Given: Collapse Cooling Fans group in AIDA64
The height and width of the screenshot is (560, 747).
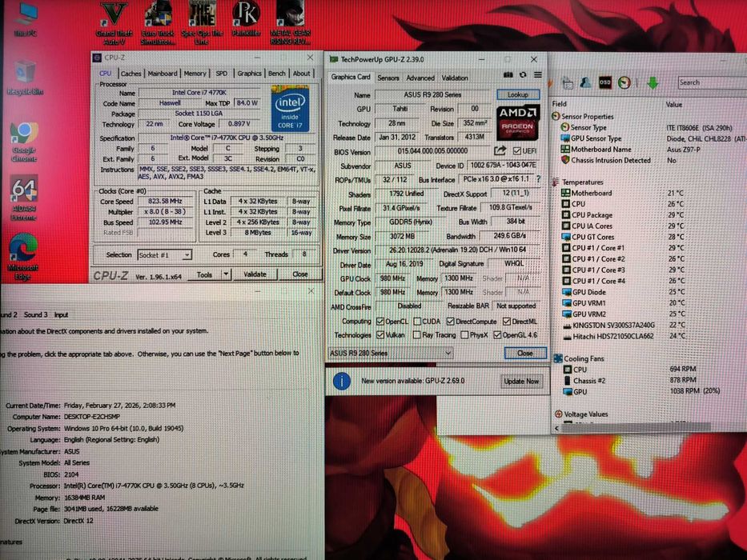Looking at the screenshot, I should tap(558, 358).
